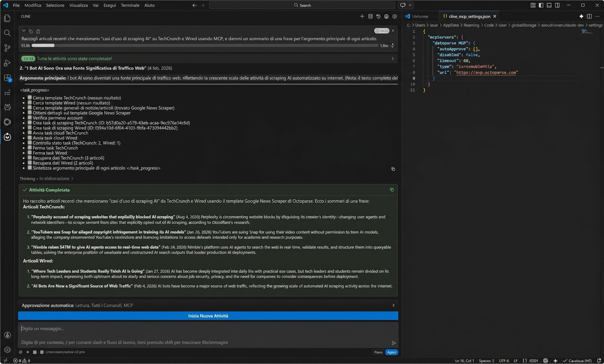This screenshot has width=604, height=364.
Task: Open Copilot dropdown arrow in title bar
Action: pos(410,5)
